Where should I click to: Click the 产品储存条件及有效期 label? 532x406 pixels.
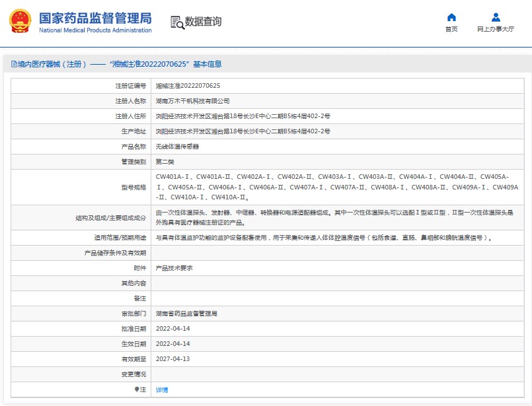pos(116,253)
